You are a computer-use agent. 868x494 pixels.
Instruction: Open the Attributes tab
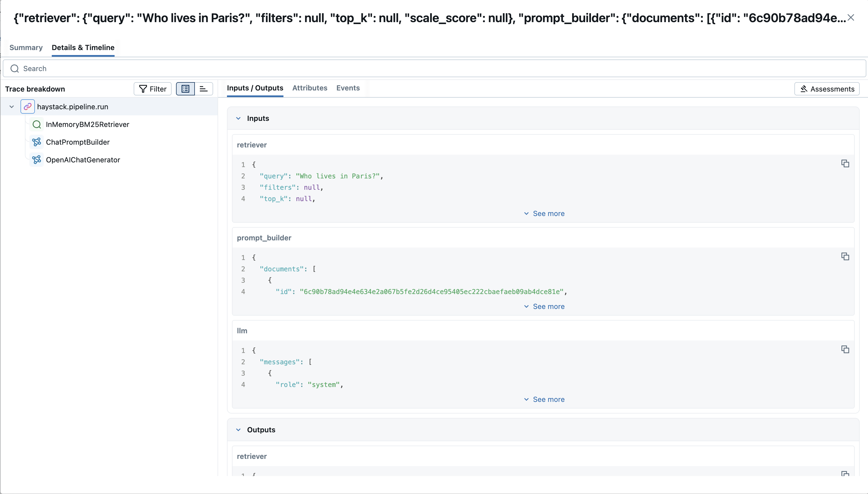point(310,88)
